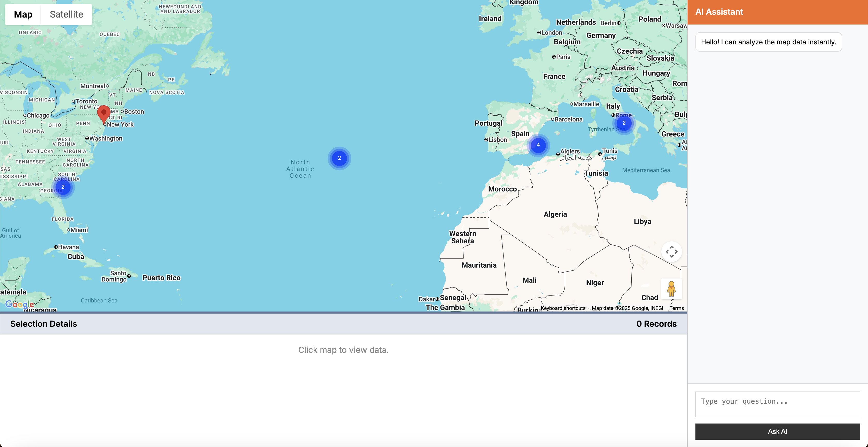Expand the 0 Records counter details

coord(655,323)
